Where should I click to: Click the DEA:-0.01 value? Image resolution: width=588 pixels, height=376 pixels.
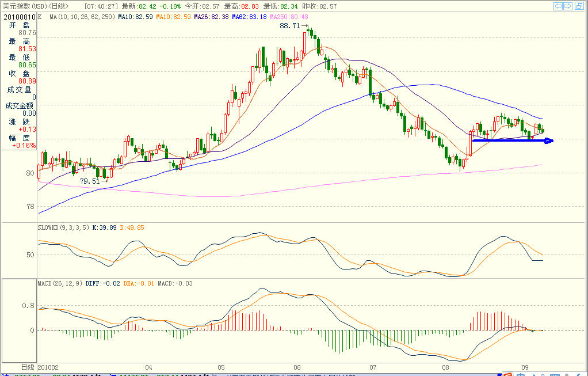tap(139, 283)
